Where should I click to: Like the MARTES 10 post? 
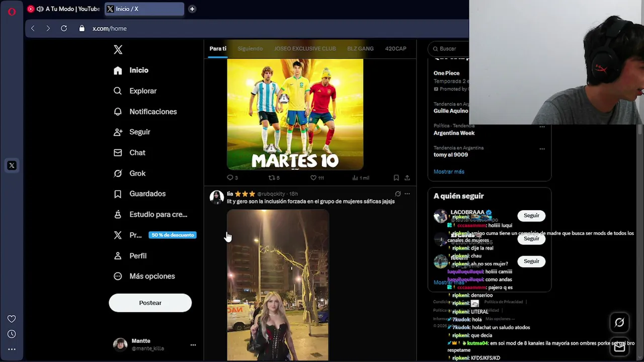coord(317,177)
